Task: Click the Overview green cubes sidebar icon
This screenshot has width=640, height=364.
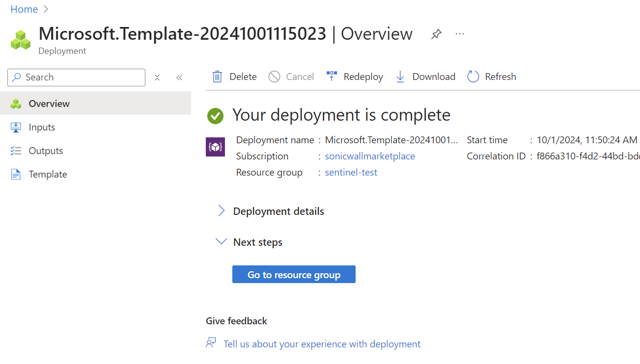Action: [16, 104]
